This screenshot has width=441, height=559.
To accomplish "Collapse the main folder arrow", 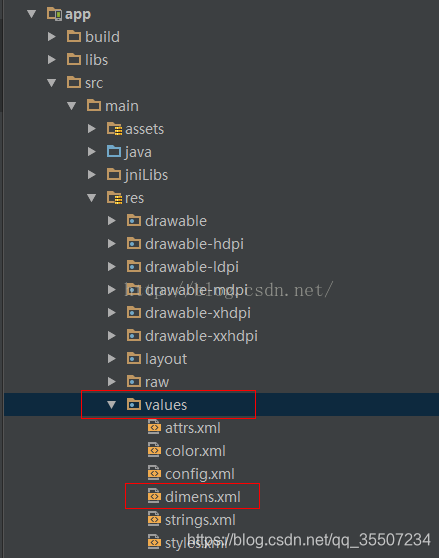I will tap(72, 106).
